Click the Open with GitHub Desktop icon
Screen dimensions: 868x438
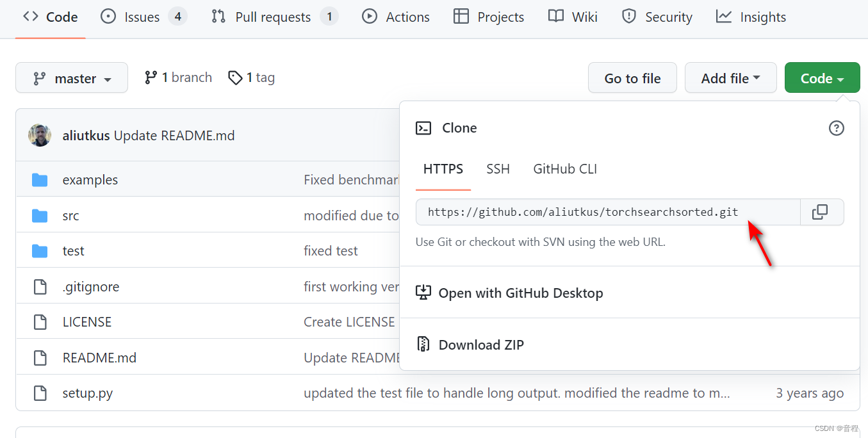423,293
